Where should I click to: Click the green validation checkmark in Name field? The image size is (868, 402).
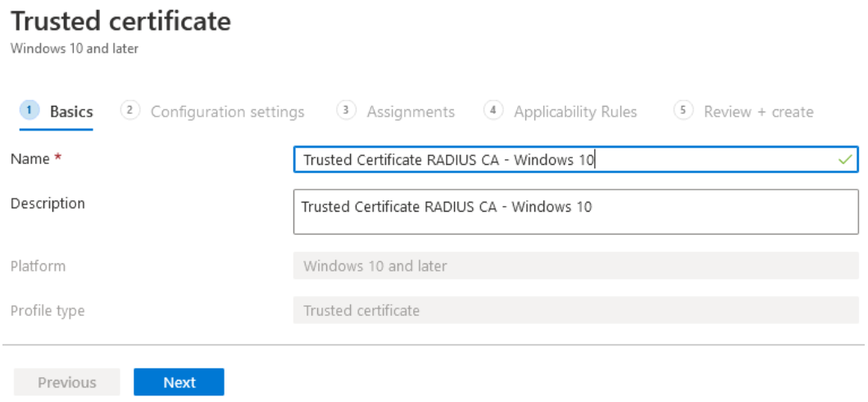(845, 160)
